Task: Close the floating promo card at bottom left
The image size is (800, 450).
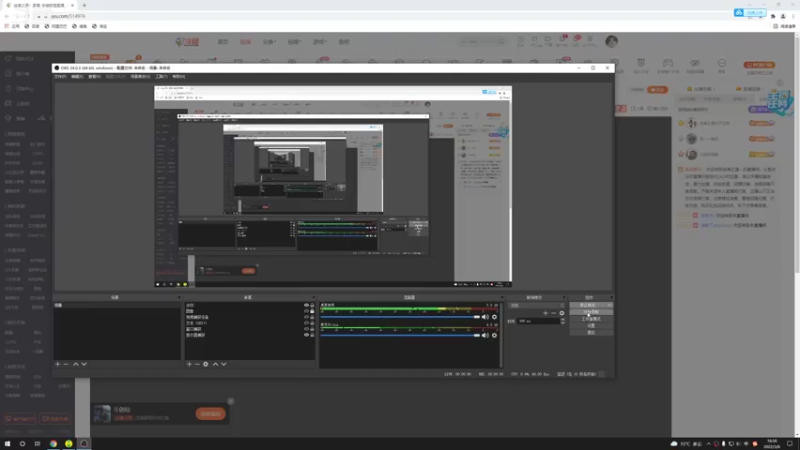Action: click(x=231, y=402)
